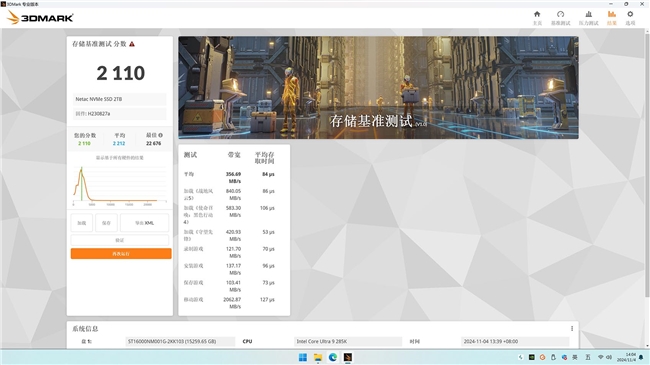Screen dimensions: 650x365
Task: Click the Validate button
Action: click(120, 240)
